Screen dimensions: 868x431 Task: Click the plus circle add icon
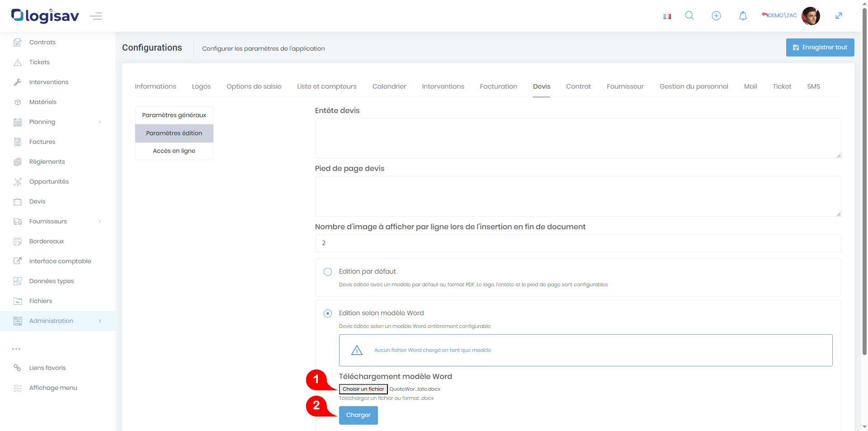716,16
